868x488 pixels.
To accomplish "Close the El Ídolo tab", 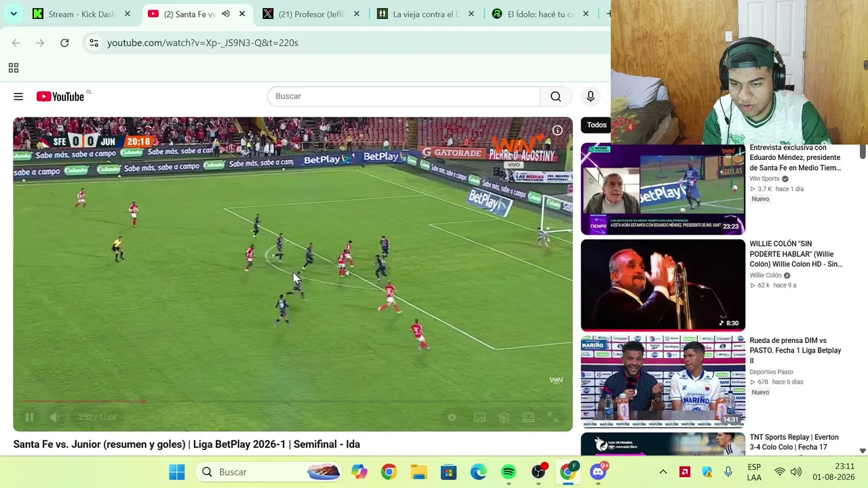I will 586,14.
